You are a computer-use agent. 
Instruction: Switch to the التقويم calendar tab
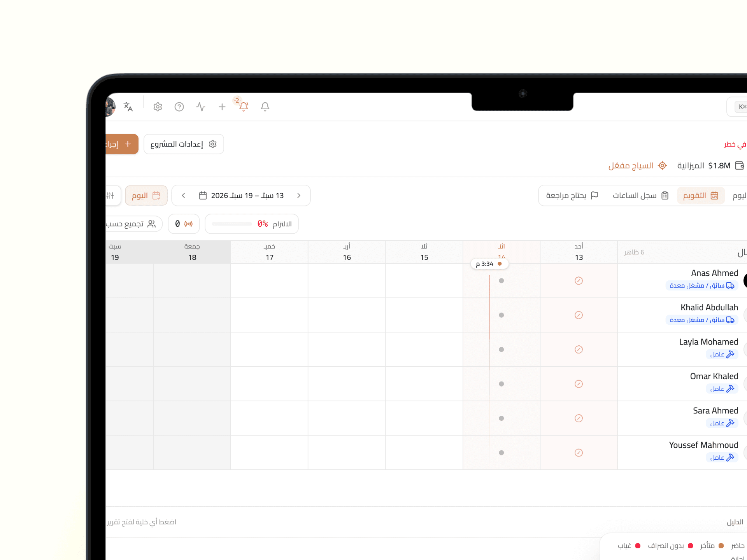pos(701,195)
